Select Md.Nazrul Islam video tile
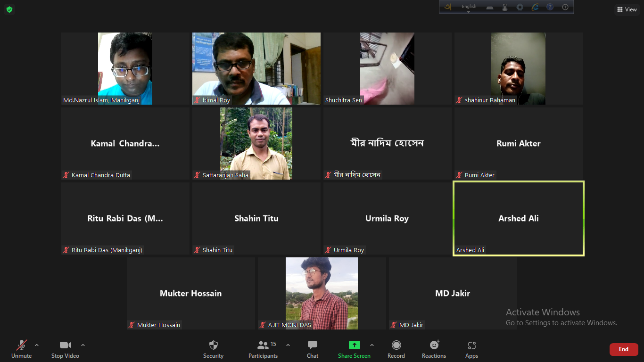Viewport: 644px width, 362px height. point(125,68)
